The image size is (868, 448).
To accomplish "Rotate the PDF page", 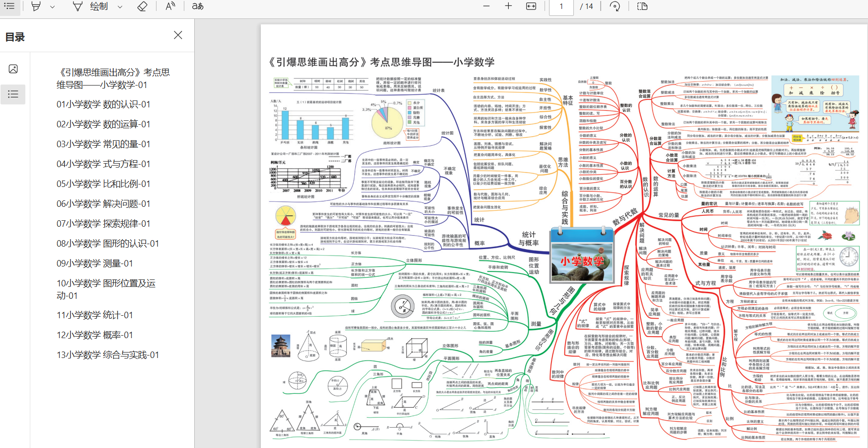I will 615,6.
